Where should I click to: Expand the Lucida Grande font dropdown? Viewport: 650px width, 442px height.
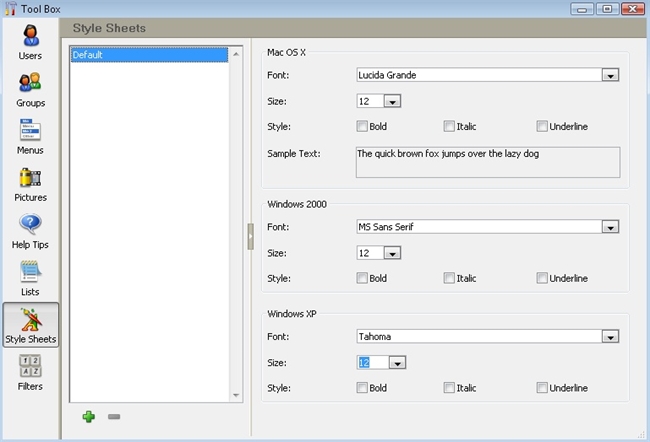point(610,75)
